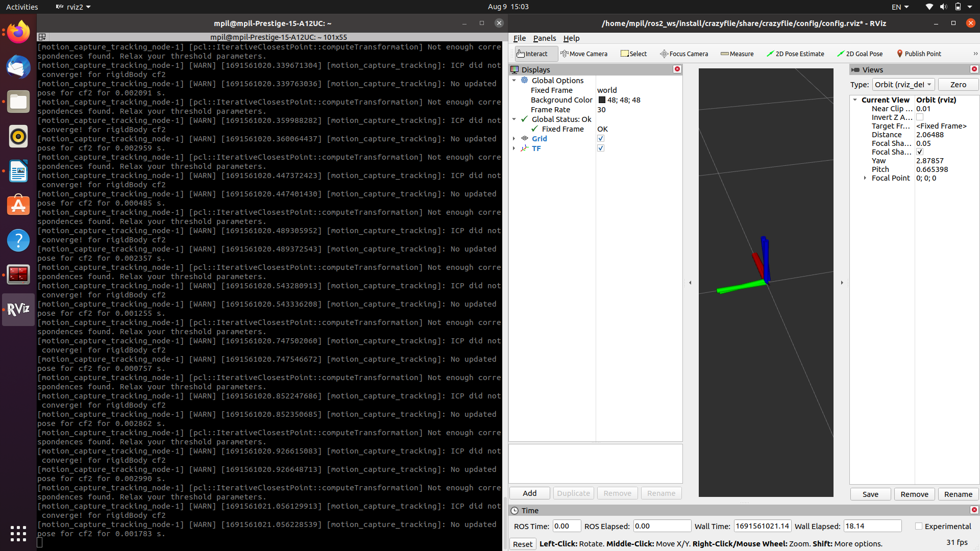The width and height of the screenshot is (980, 551).
Task: Choose the Select tool in toolbar
Action: (x=633, y=54)
